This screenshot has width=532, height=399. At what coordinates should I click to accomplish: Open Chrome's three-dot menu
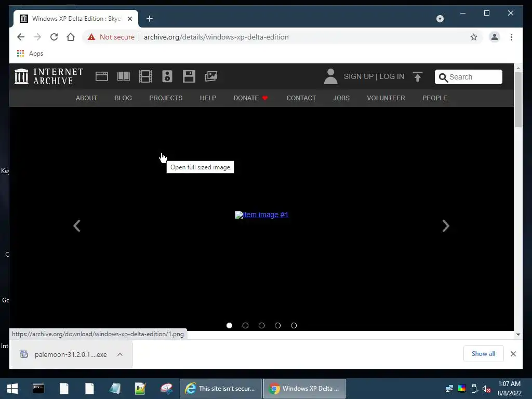point(511,37)
